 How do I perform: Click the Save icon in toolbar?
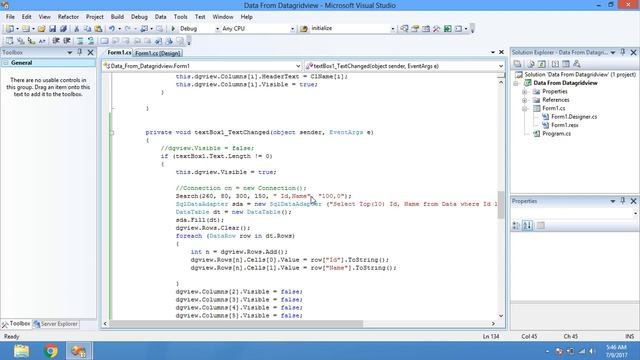coord(52,29)
